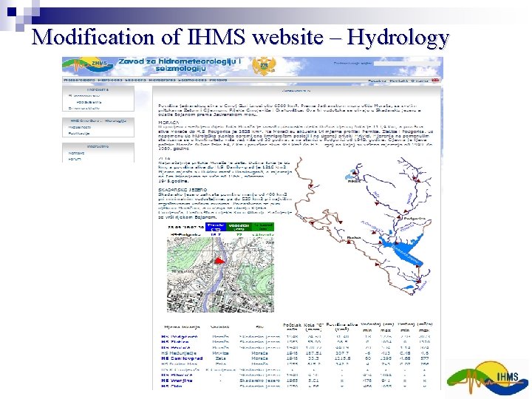Go to the Početna home link

[x=377, y=81]
